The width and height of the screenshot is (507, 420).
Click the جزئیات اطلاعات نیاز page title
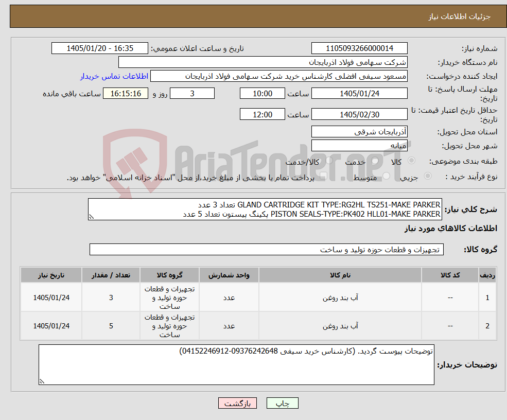point(459,16)
